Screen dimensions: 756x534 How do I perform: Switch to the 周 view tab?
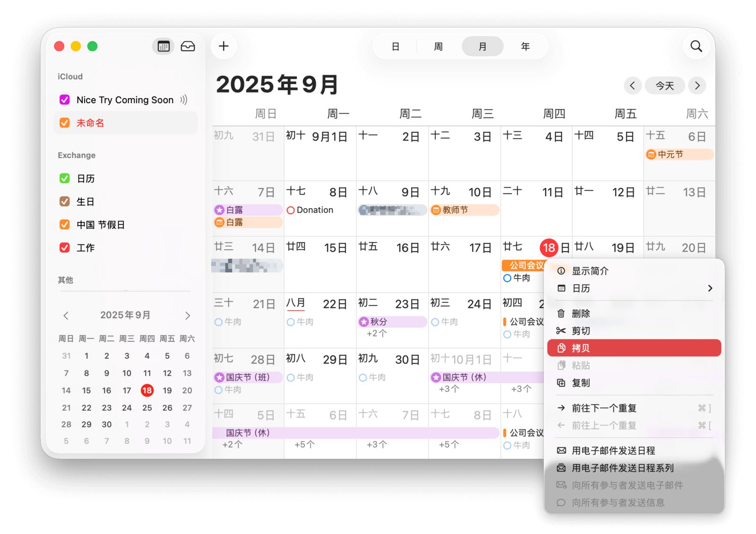click(438, 47)
